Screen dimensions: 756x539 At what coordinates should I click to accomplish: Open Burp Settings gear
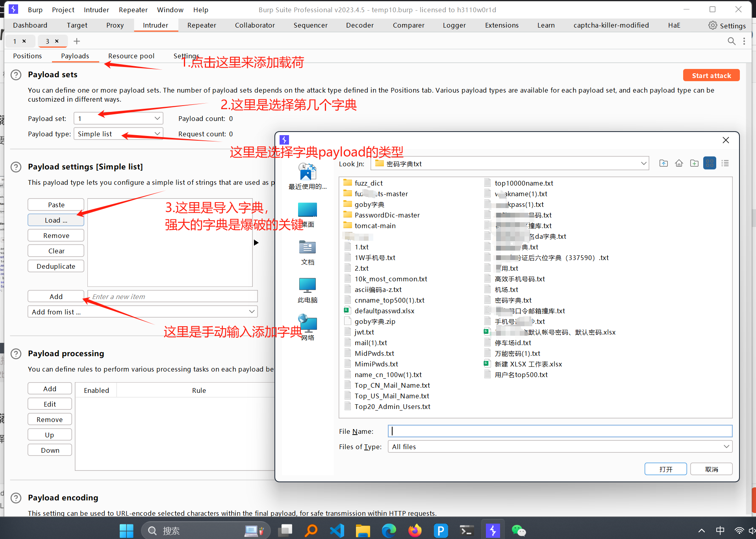(x=727, y=26)
